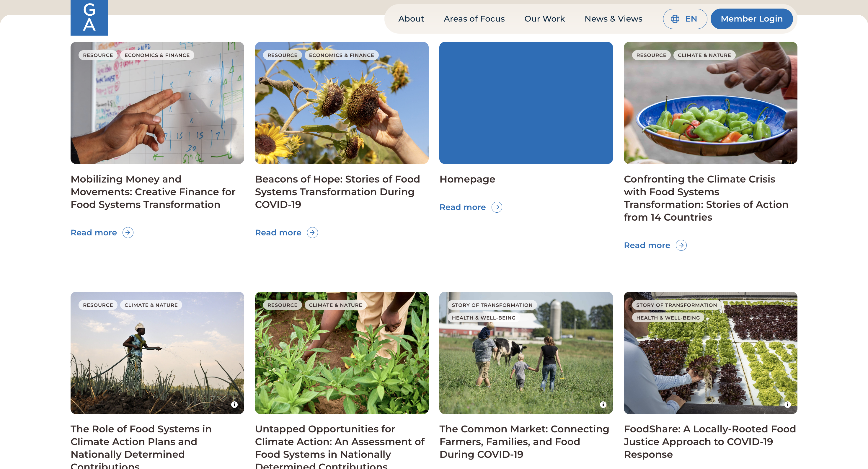The image size is (868, 469).
Task: Show image info on farm family photo
Action: pyautogui.click(x=603, y=404)
